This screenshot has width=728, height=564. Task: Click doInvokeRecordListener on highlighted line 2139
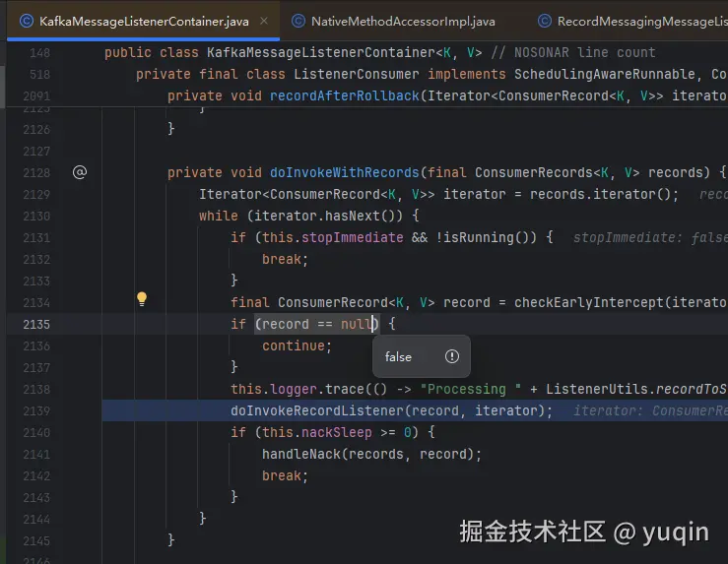pos(317,410)
